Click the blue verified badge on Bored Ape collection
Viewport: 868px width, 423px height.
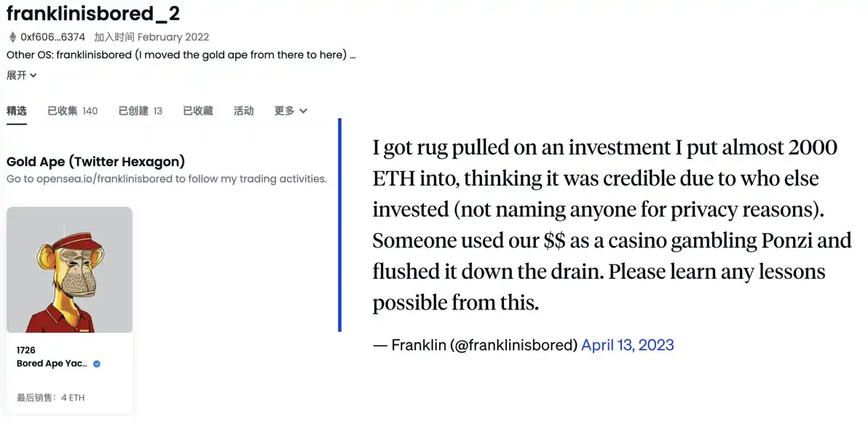point(97,363)
